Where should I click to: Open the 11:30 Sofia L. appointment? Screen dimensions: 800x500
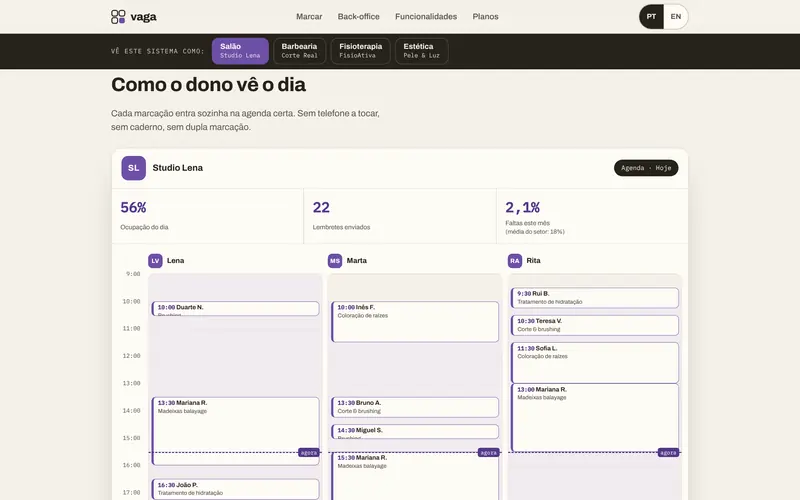click(x=595, y=363)
